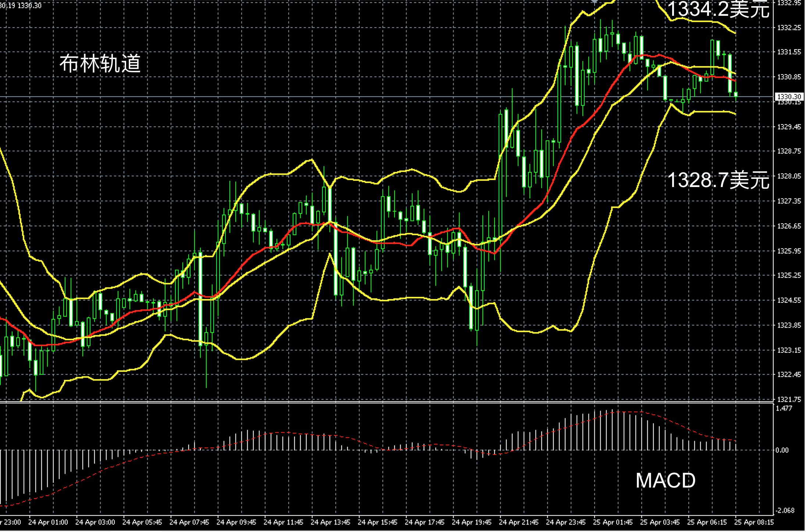Click the 1325.95 price axis label
806x532 pixels.
pyautogui.click(x=789, y=251)
